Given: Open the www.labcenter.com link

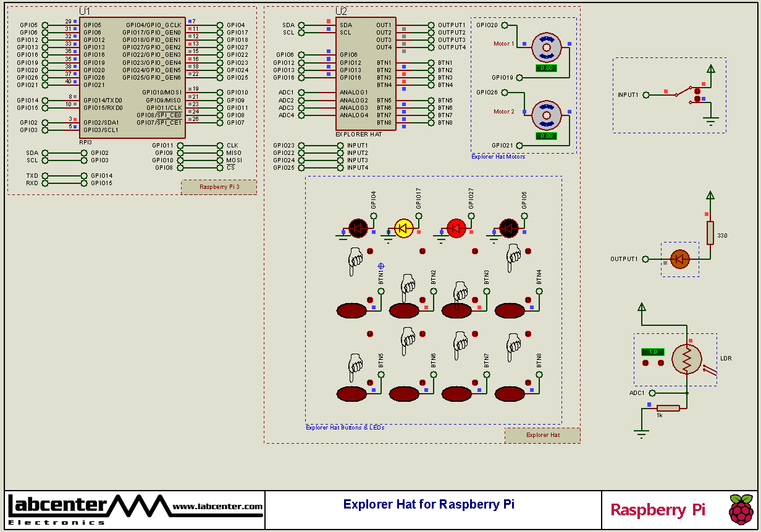Looking at the screenshot, I should coord(217,507).
